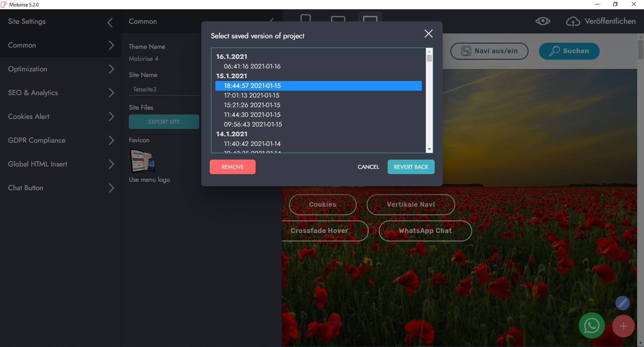Toggle the Navi aus/ein button
The width and height of the screenshot is (644, 347).
pos(489,51)
